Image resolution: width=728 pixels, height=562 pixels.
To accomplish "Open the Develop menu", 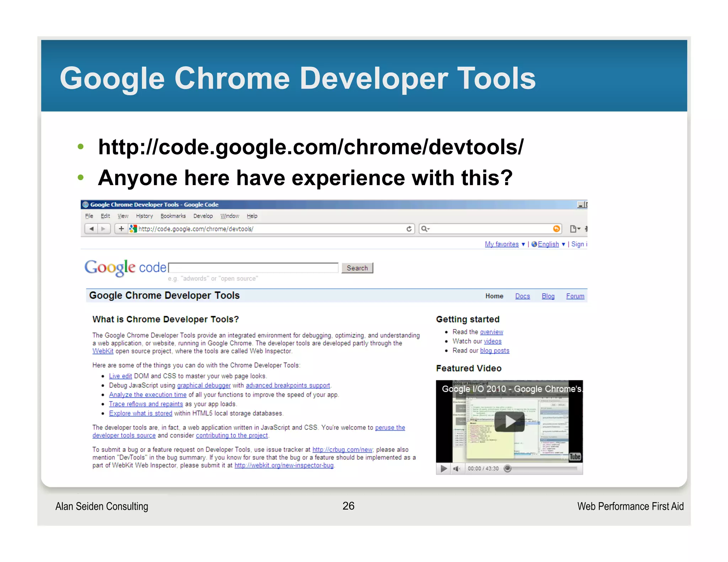I will (203, 216).
